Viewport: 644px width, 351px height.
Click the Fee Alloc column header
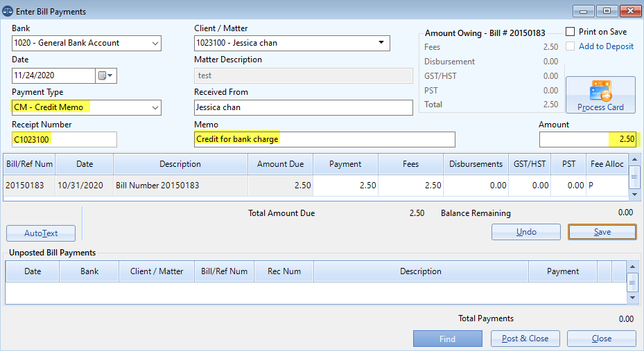coord(607,164)
